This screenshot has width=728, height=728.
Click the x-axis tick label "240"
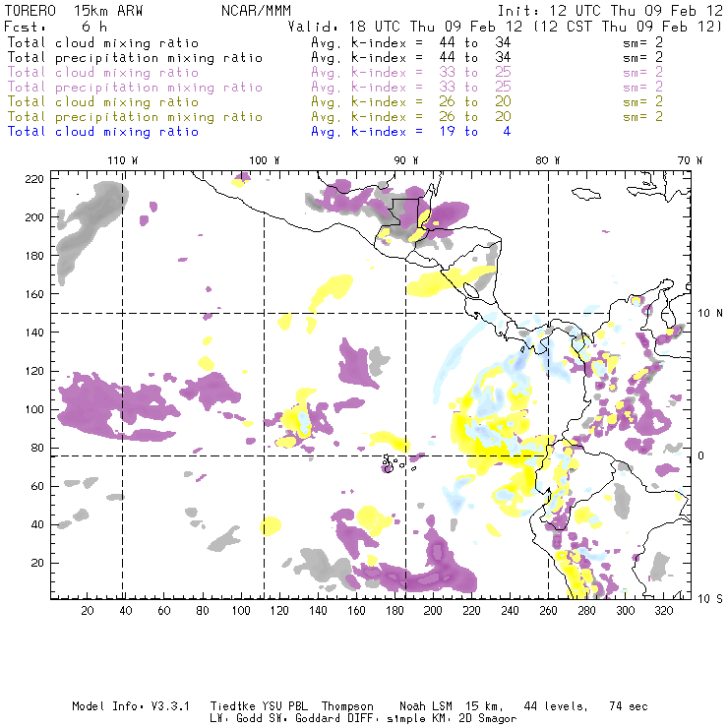click(x=510, y=611)
